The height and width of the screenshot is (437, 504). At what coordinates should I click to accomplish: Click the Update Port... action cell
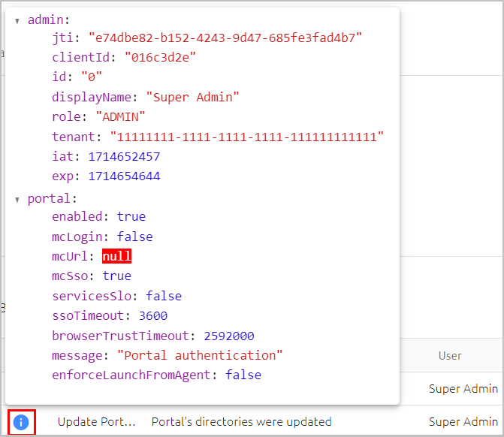(x=96, y=422)
